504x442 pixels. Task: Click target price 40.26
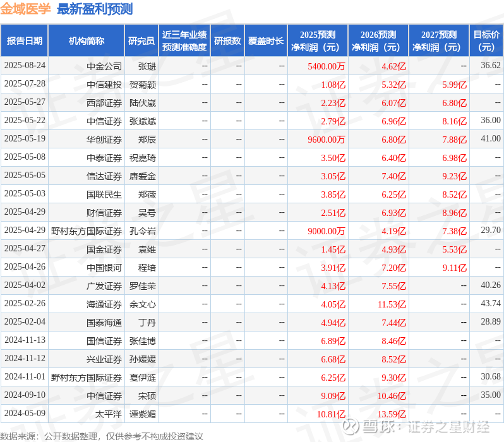491,285
